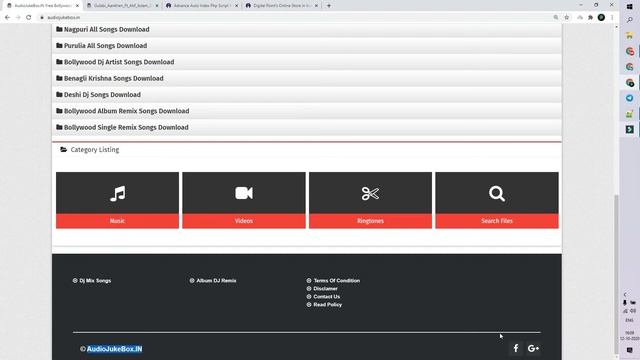Open File Explorer from the taskbar
This screenshot has height=360, width=640.
[629, 36]
